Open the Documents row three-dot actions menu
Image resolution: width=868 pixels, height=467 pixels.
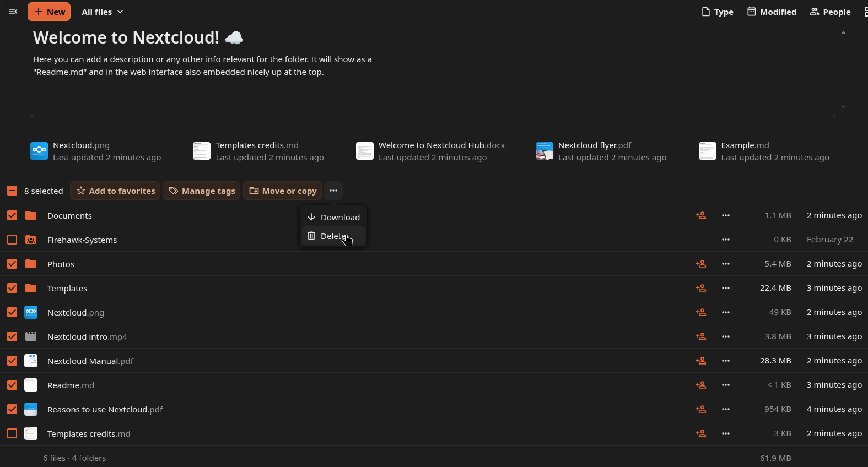pos(726,215)
